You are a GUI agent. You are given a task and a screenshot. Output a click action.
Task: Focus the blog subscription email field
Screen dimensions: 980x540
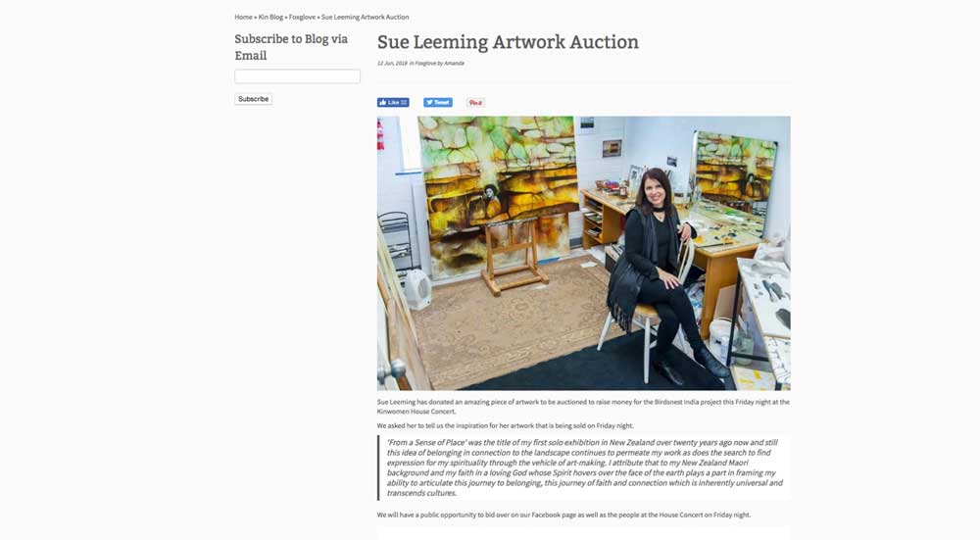click(x=298, y=76)
